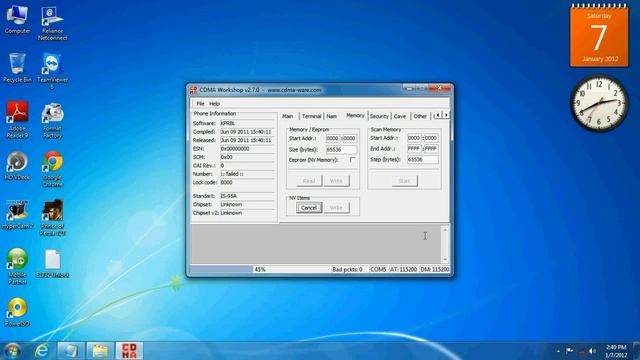Click Scan Memory Start Addr first field
This screenshot has width=640, height=360.
[x=414, y=138]
